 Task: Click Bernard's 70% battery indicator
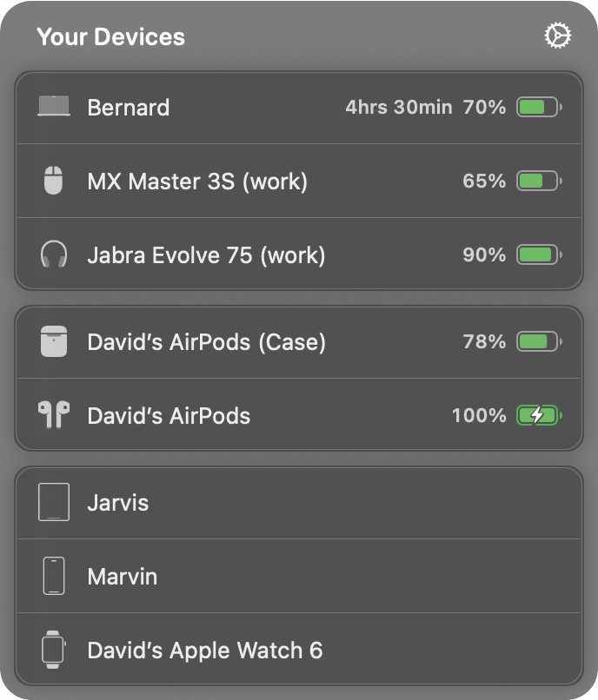pos(540,107)
